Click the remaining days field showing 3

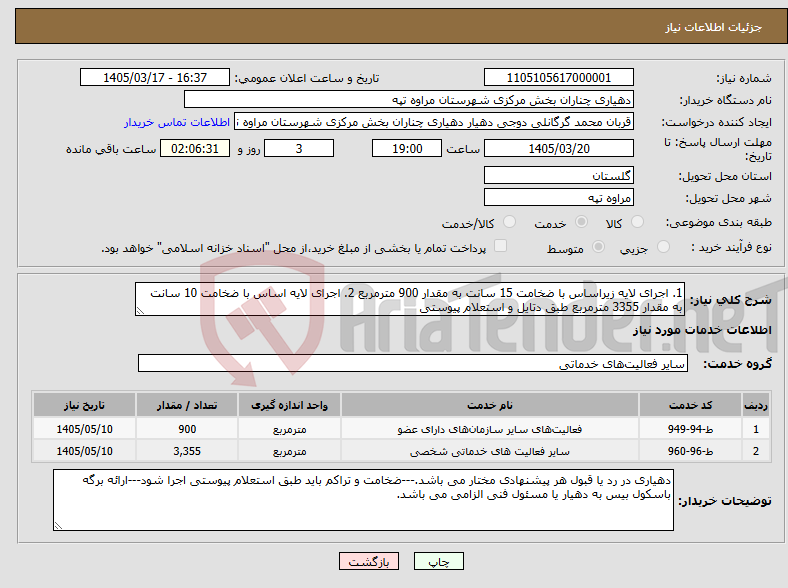pos(299,148)
